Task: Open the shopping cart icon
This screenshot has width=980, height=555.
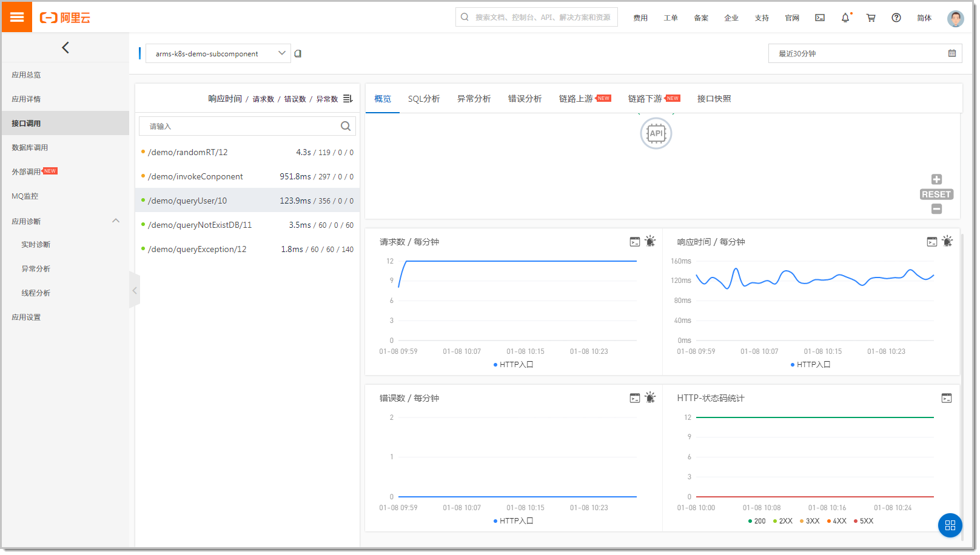Action: [x=871, y=18]
